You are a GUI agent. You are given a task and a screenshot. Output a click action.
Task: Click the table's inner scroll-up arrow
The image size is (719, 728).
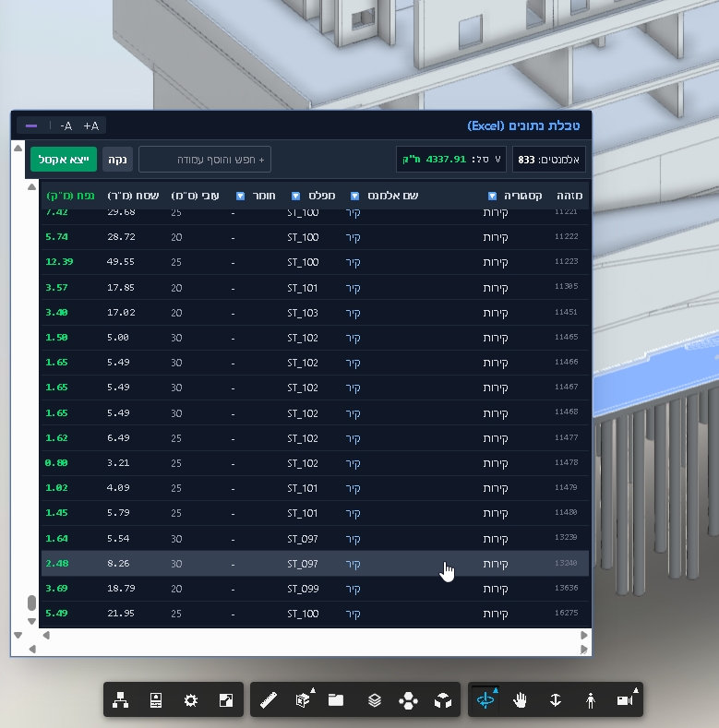click(31, 187)
